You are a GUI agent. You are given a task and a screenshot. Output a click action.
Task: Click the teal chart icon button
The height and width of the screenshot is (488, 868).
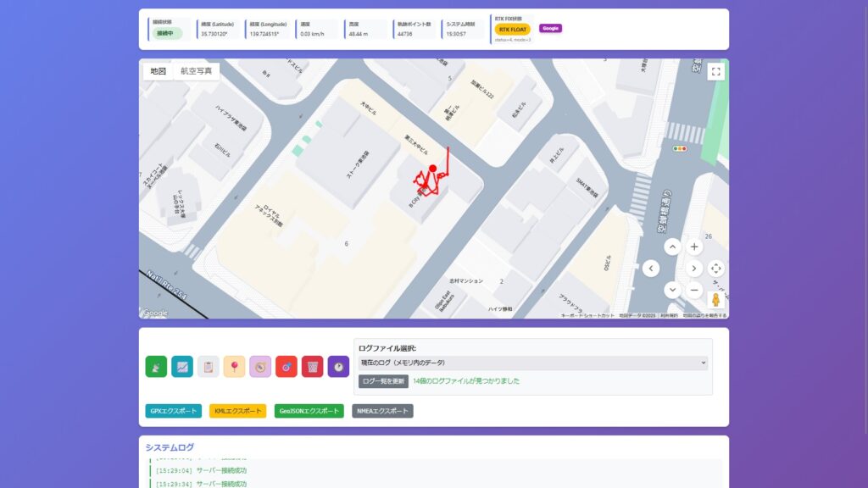(x=182, y=366)
